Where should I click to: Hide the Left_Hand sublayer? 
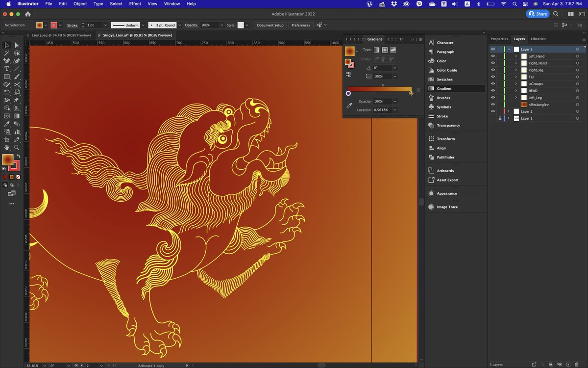[x=493, y=56]
